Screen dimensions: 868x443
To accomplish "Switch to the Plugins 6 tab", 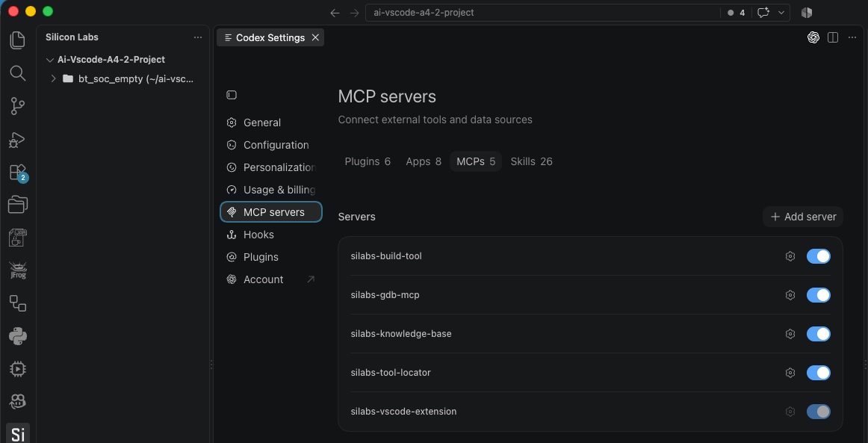I will click(x=368, y=161).
